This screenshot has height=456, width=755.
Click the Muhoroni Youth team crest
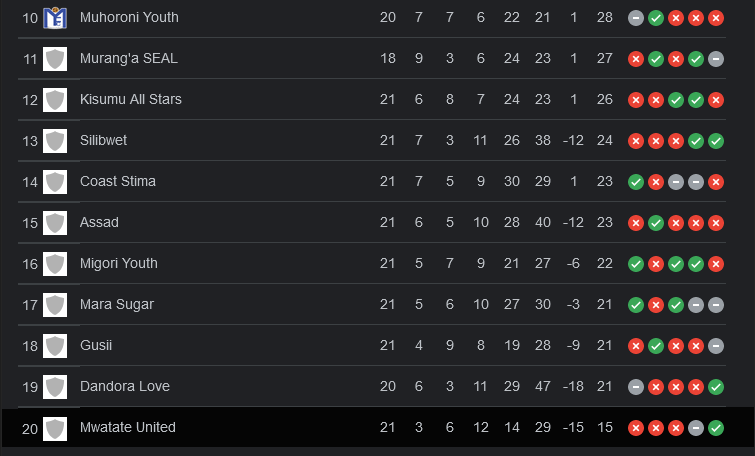(x=55, y=18)
